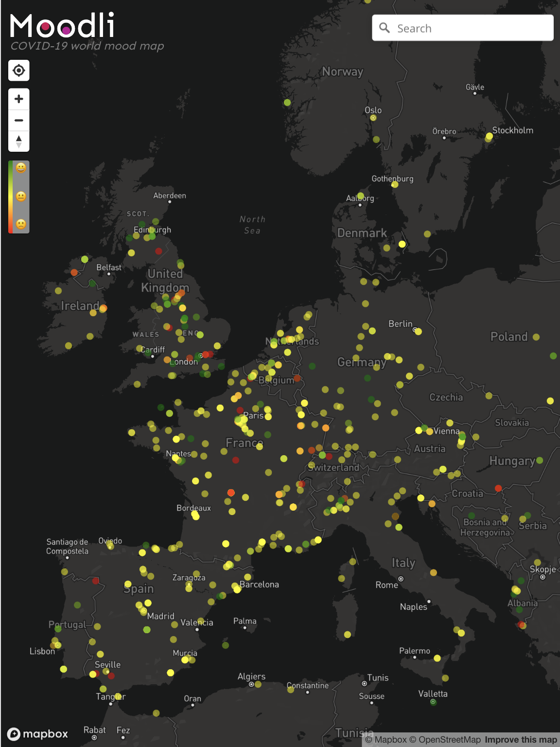Click the United Kingdom country label
Image resolution: width=560 pixels, height=747 pixels.
(x=165, y=281)
